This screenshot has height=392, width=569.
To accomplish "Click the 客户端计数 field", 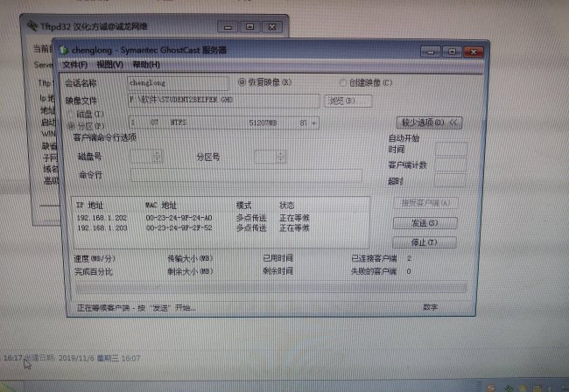I will tap(450, 165).
